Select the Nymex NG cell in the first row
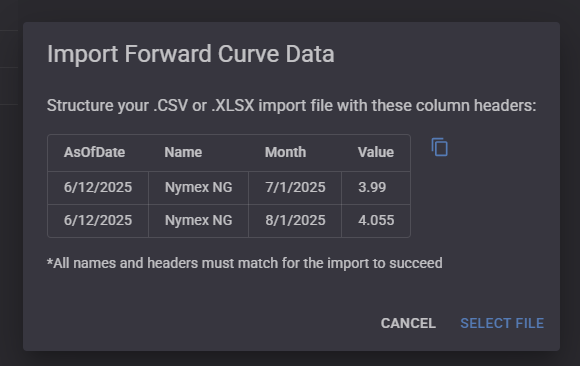Image resolution: width=580 pixels, height=366 pixels. point(199,188)
